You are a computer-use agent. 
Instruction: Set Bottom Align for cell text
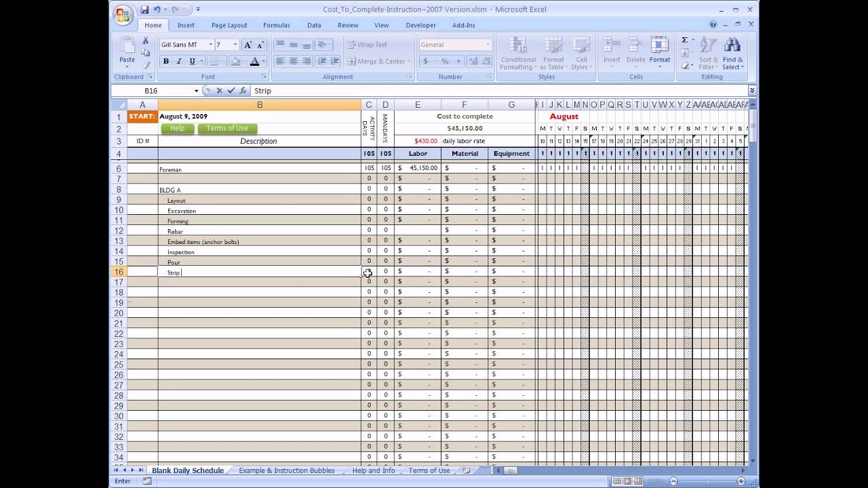coord(307,45)
